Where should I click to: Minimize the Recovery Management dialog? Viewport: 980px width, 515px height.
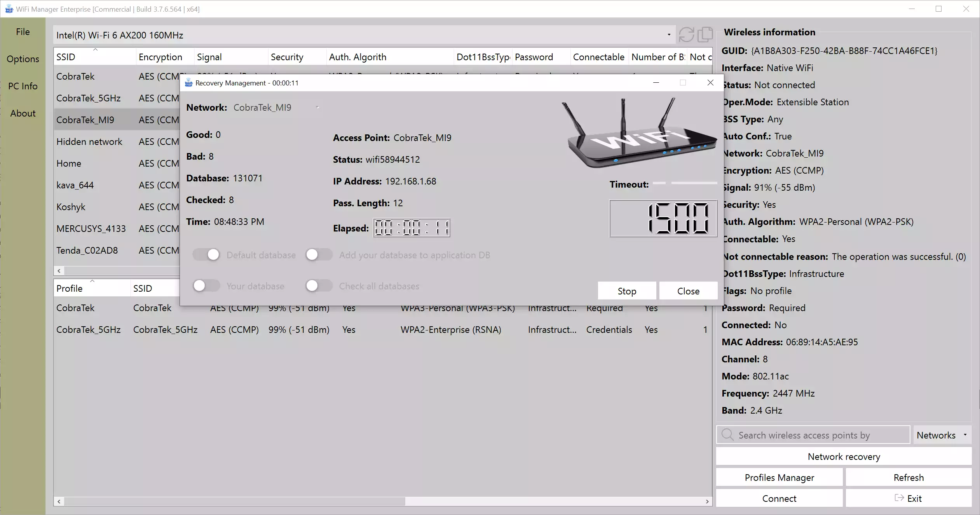point(656,83)
